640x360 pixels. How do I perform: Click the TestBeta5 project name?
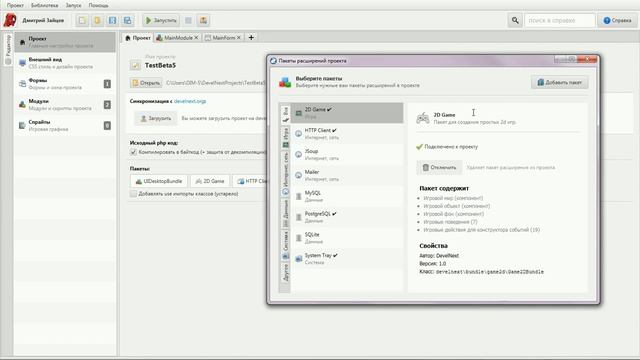pos(160,65)
